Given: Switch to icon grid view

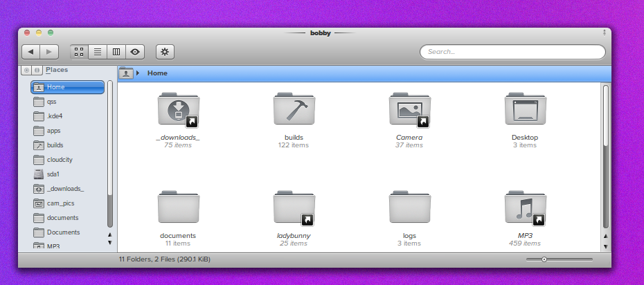Looking at the screenshot, I should click(79, 52).
